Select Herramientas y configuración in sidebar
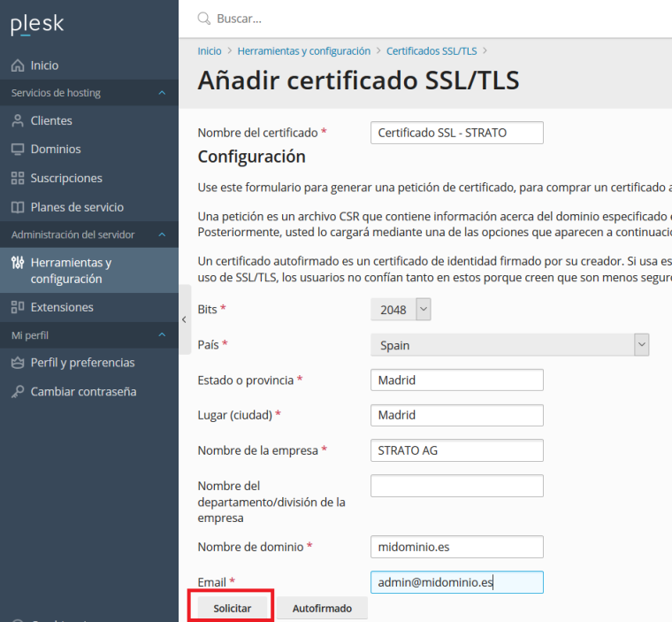Image resolution: width=672 pixels, height=622 pixels. pos(89,270)
